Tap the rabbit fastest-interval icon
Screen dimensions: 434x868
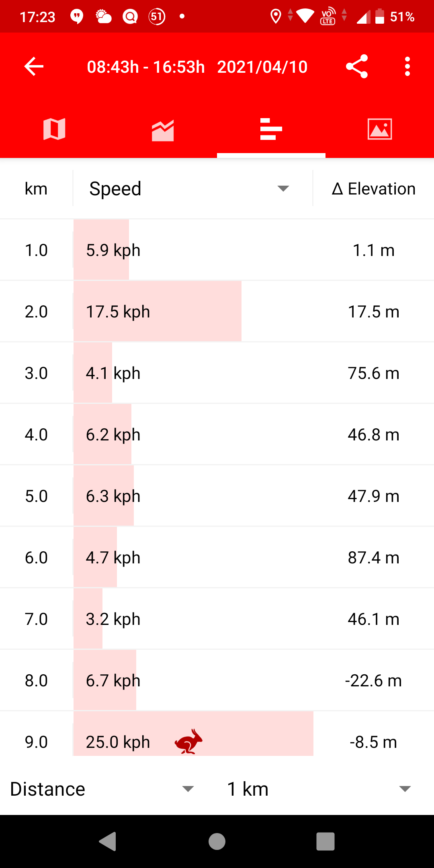click(x=188, y=741)
